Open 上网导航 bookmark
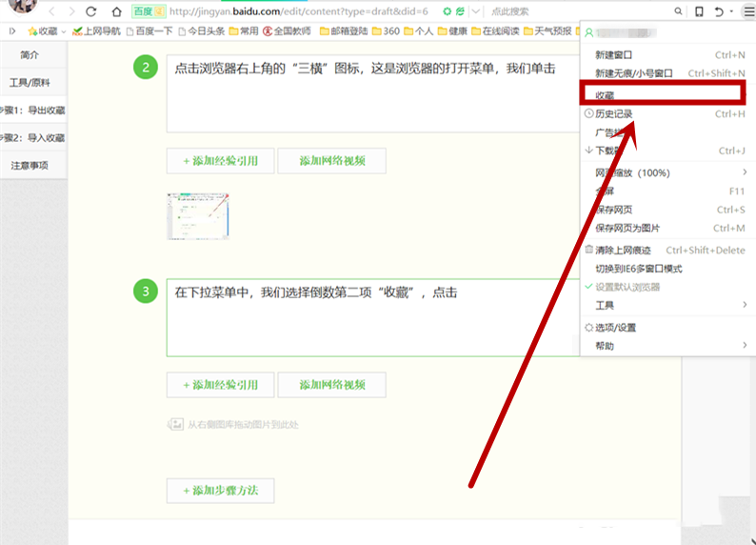The width and height of the screenshot is (756, 545). (x=96, y=31)
